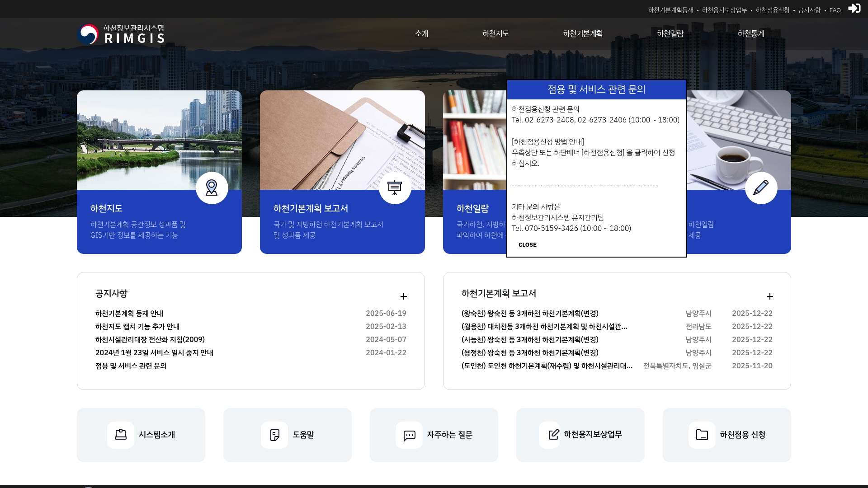Viewport: 868px width, 488px height.
Task: Select the pencil icon on the rightmost card
Action: tap(761, 188)
